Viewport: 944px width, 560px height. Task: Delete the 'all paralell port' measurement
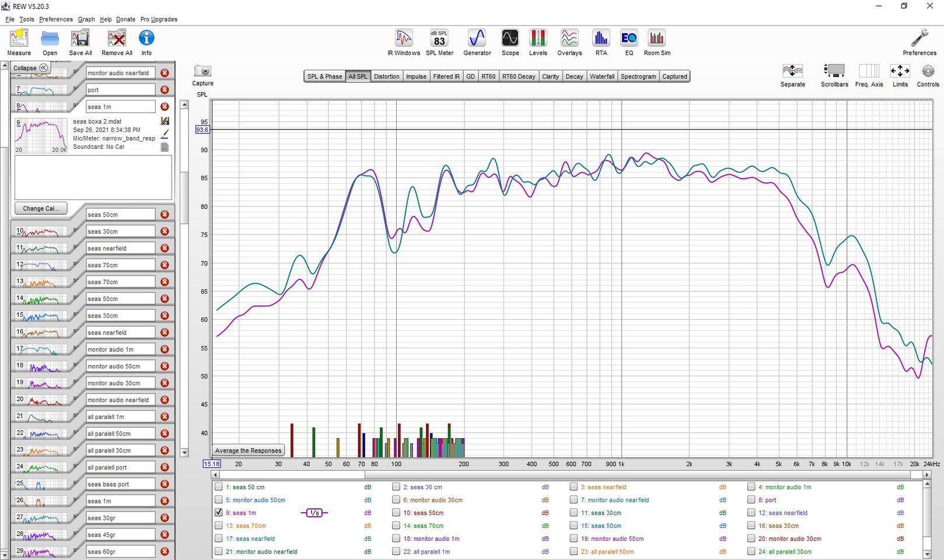[x=165, y=467]
